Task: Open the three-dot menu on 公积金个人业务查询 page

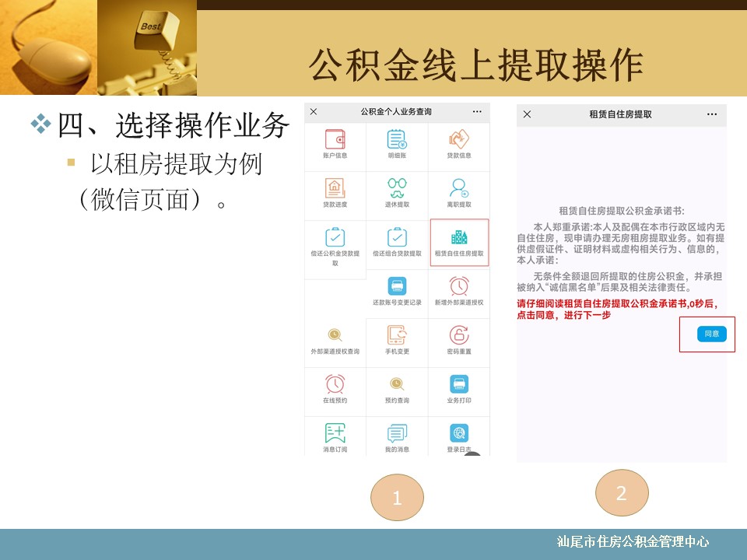Action: pyautogui.click(x=477, y=112)
